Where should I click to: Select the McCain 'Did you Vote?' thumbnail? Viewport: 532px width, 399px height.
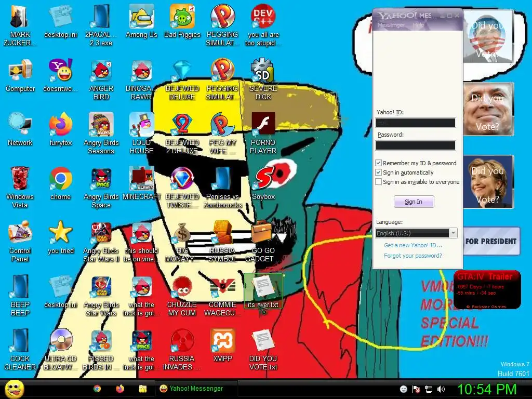coord(488,109)
